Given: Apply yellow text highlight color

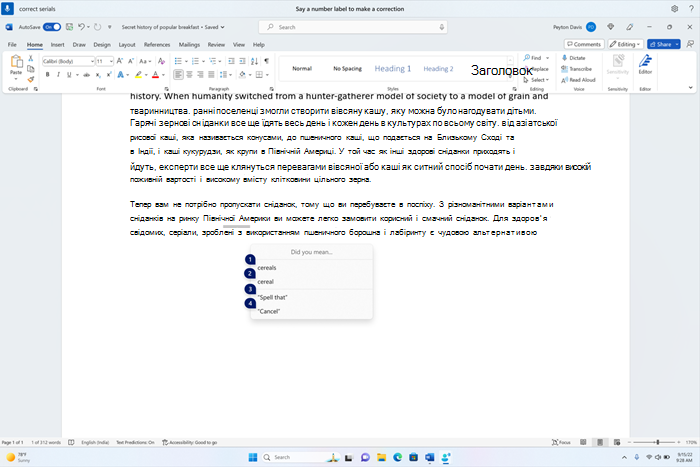Looking at the screenshot, I should click(138, 75).
